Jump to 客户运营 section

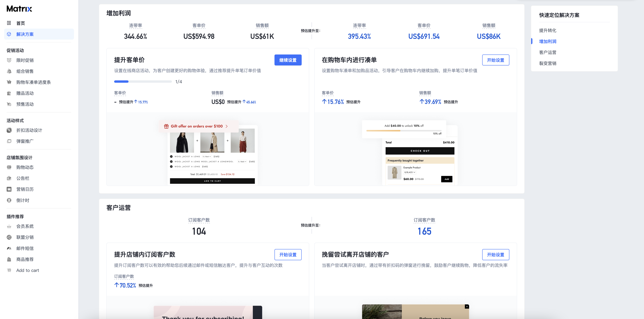548,53
